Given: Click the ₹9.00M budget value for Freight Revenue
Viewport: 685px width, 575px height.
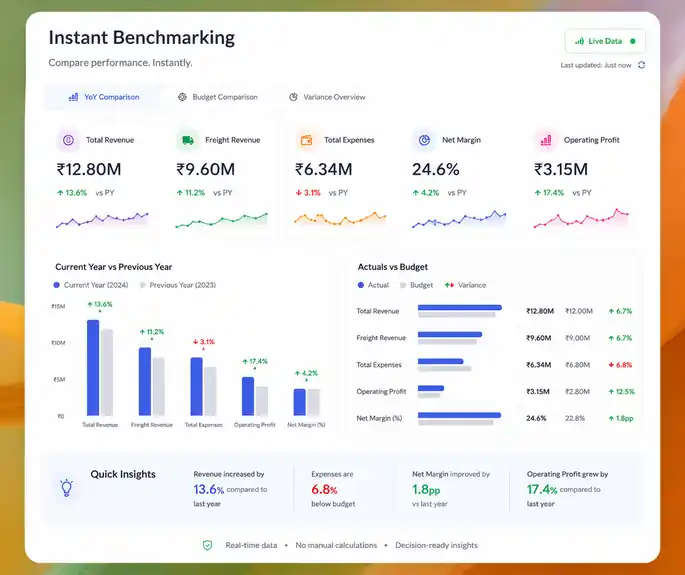Looking at the screenshot, I should point(578,338).
